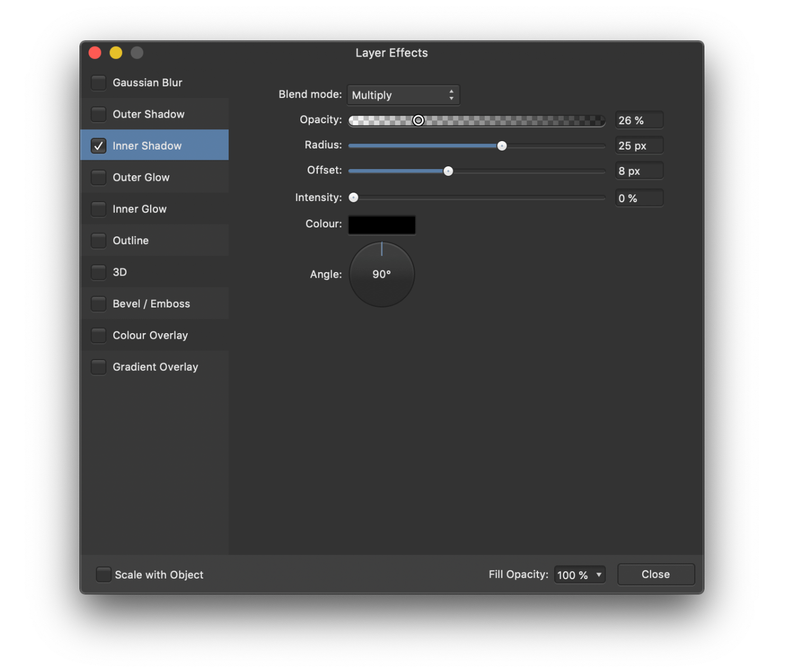Enable the Gaussian Blur checkbox
The image size is (785, 672).
[99, 83]
